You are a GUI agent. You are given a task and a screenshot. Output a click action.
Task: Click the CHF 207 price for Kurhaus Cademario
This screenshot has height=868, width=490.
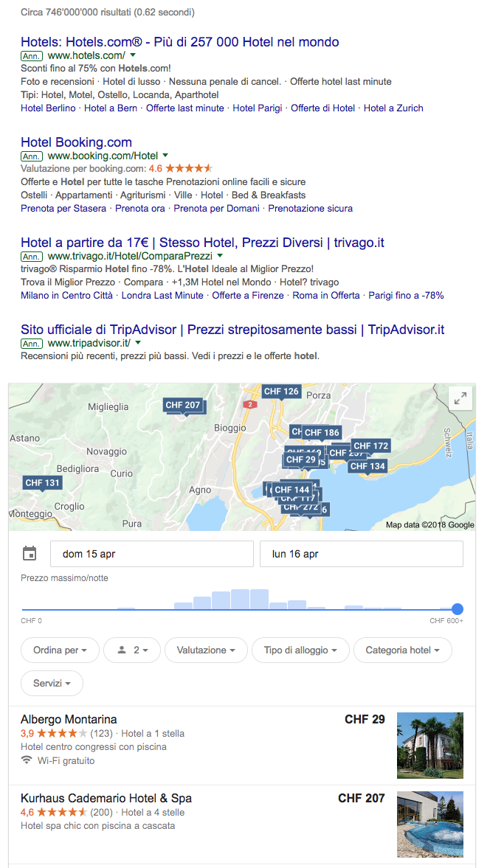[362, 798]
